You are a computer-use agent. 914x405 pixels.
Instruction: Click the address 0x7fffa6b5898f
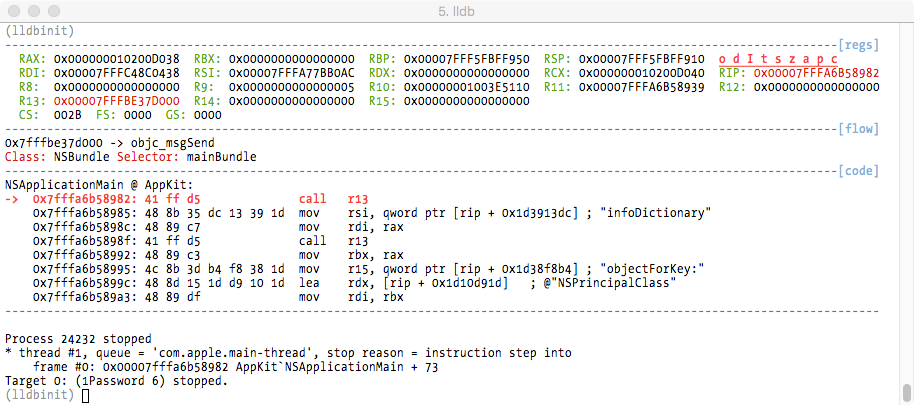pos(82,241)
